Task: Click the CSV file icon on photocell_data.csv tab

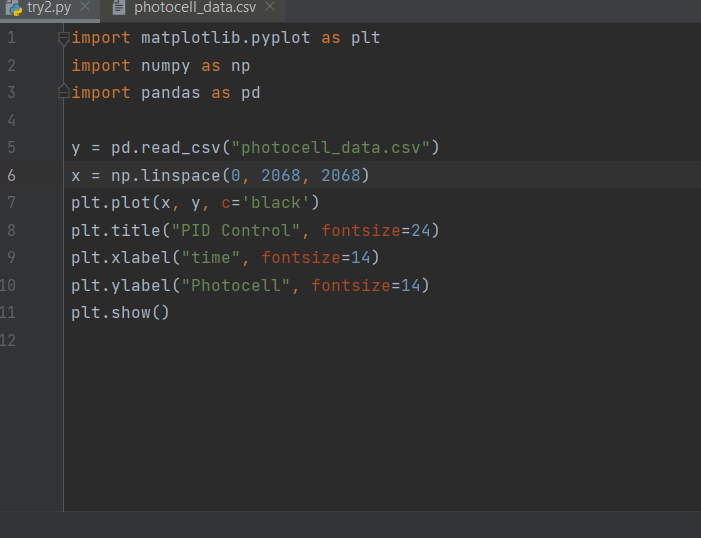Action: (119, 8)
